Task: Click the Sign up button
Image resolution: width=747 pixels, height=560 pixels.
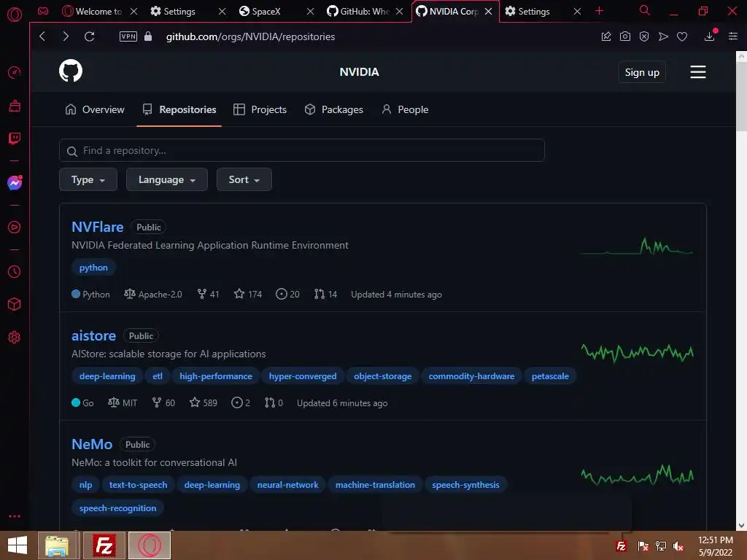Action: 642,72
